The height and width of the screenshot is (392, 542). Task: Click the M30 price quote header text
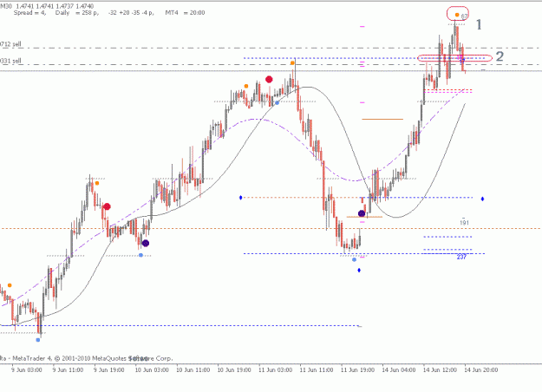click(x=47, y=6)
